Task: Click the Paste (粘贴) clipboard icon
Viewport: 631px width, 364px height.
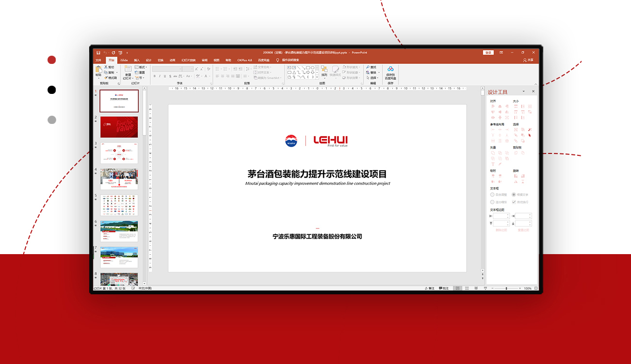Action: pyautogui.click(x=99, y=69)
